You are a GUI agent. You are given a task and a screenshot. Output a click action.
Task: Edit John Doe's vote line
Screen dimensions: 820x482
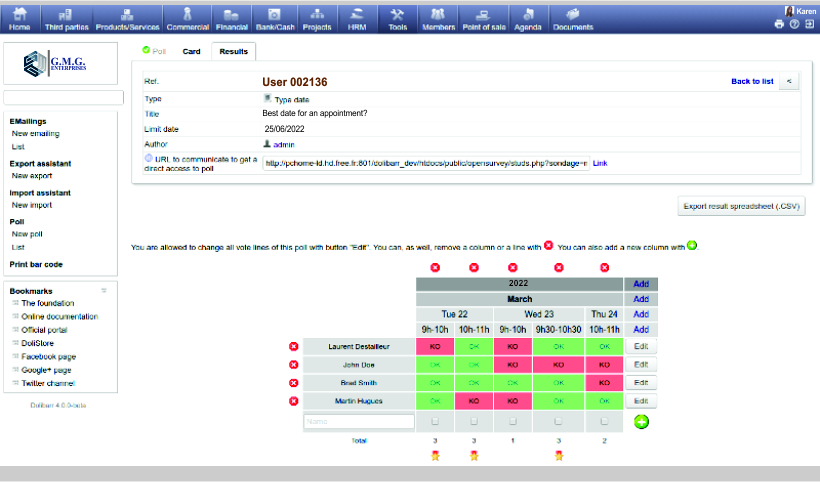(x=640, y=365)
